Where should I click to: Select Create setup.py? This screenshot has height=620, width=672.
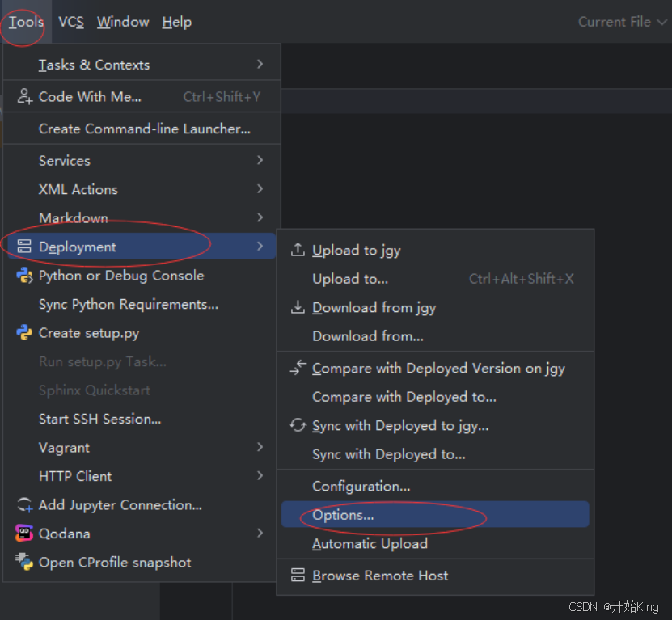142,333
